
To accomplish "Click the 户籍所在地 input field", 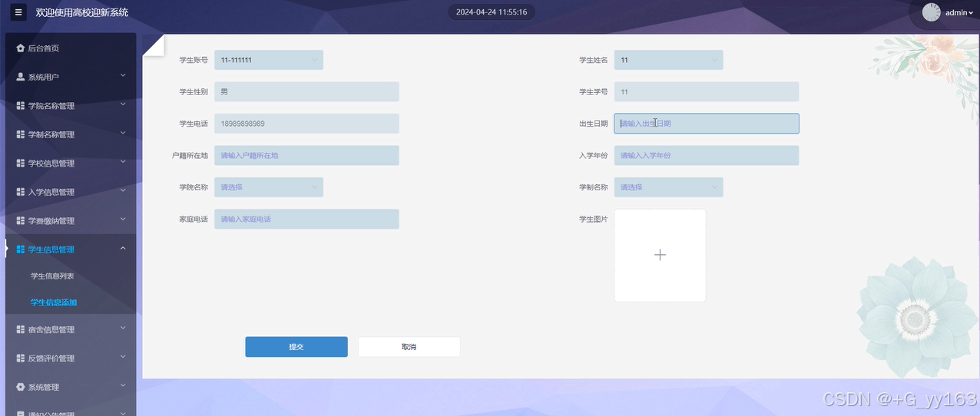I will 306,156.
